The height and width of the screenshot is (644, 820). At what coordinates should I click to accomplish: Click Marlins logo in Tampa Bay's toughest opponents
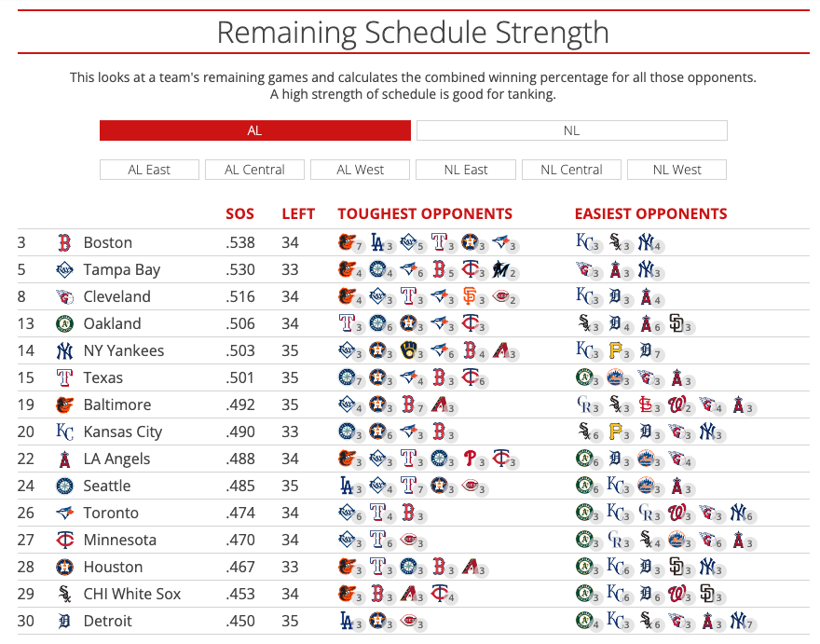(501, 270)
